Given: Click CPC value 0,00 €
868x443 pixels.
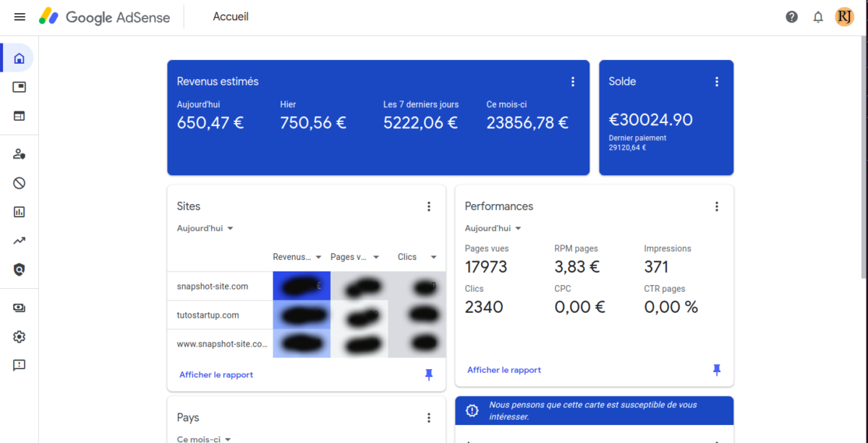Looking at the screenshot, I should (x=579, y=307).
